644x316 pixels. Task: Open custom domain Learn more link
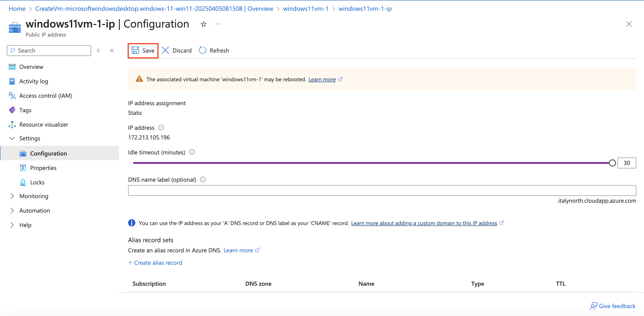tap(424, 223)
